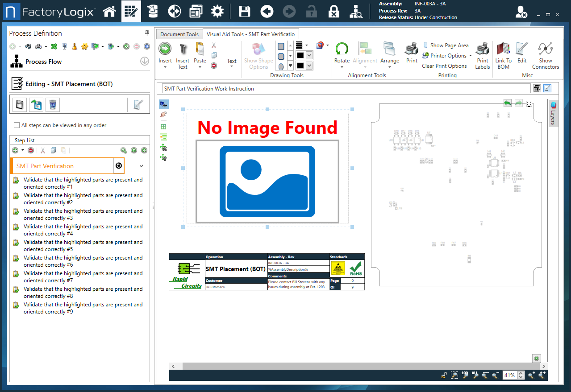Select the pan (hand) tool on canvas sidebar
Image resolution: width=571 pixels, height=392 pixels.
(164, 115)
